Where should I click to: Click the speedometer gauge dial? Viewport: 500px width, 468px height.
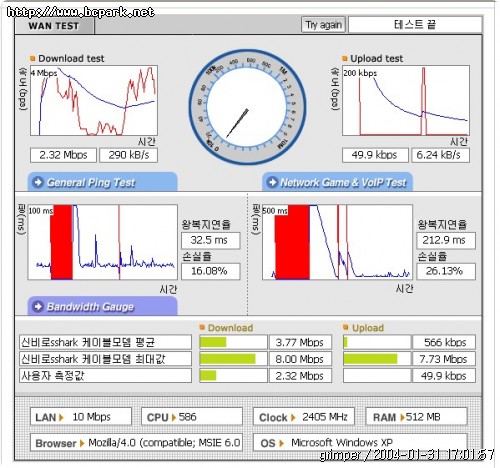(x=247, y=107)
